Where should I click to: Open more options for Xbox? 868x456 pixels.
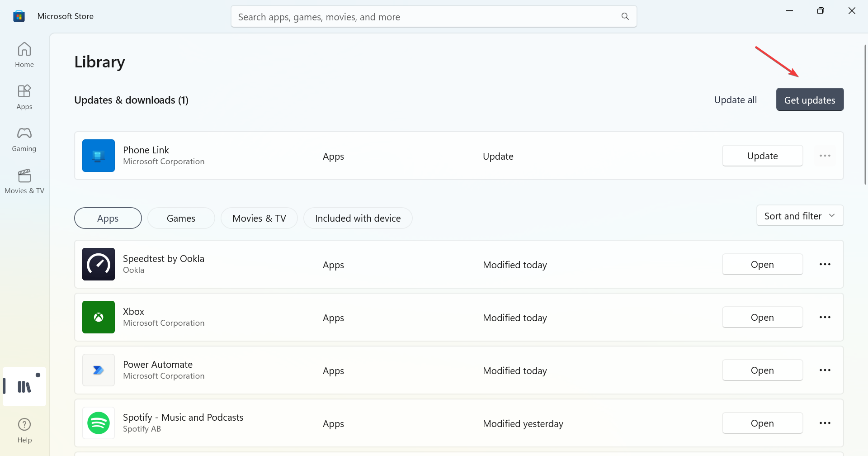pos(825,317)
